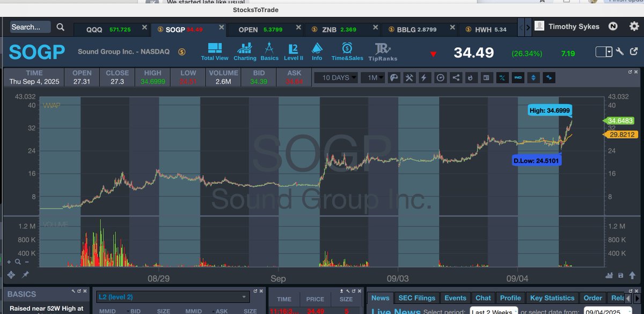The image size is (644, 314).
Task: Click the High: 34.6999 chart label
Action: point(550,111)
